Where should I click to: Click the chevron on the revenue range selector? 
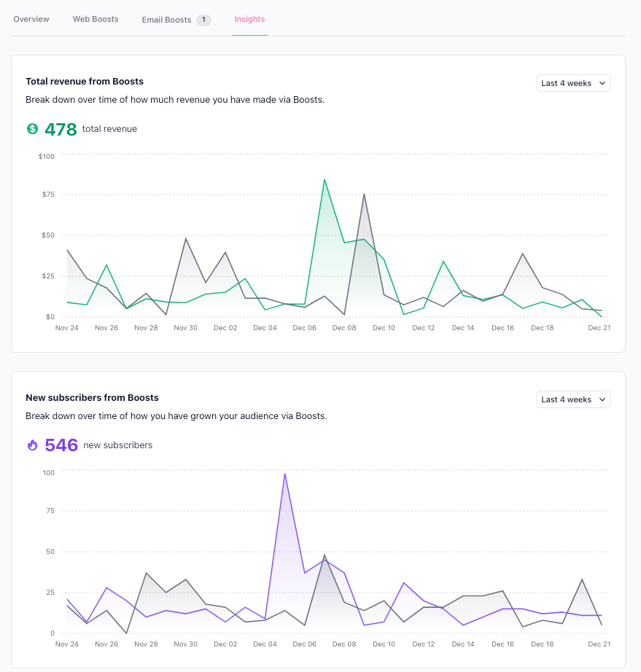(x=602, y=83)
